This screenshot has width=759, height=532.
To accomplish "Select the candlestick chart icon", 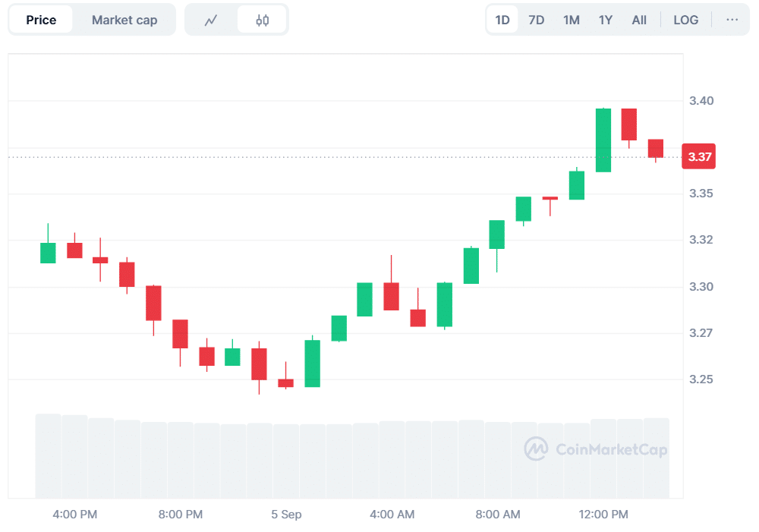I will [x=262, y=20].
